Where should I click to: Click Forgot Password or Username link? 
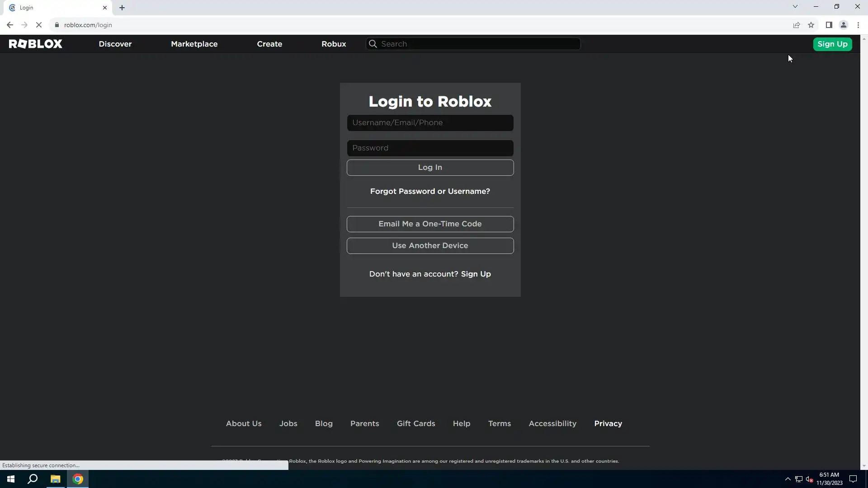[x=430, y=191]
